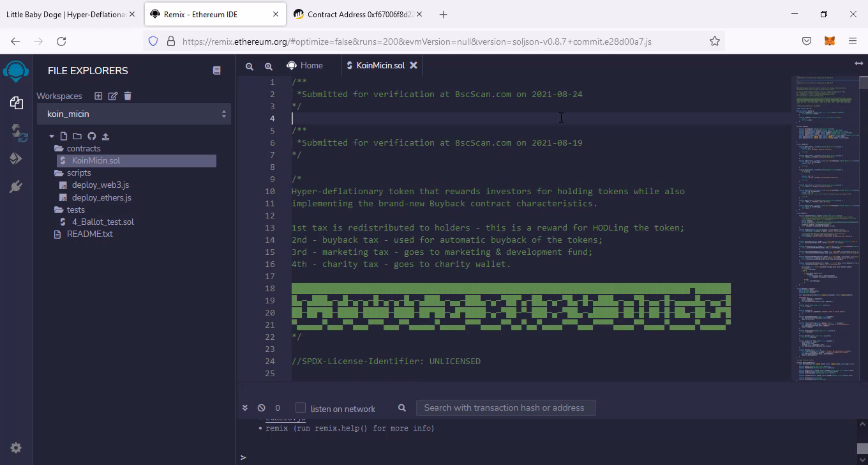Click the Firefox bookmark star icon
868x465 pixels.
(x=715, y=41)
